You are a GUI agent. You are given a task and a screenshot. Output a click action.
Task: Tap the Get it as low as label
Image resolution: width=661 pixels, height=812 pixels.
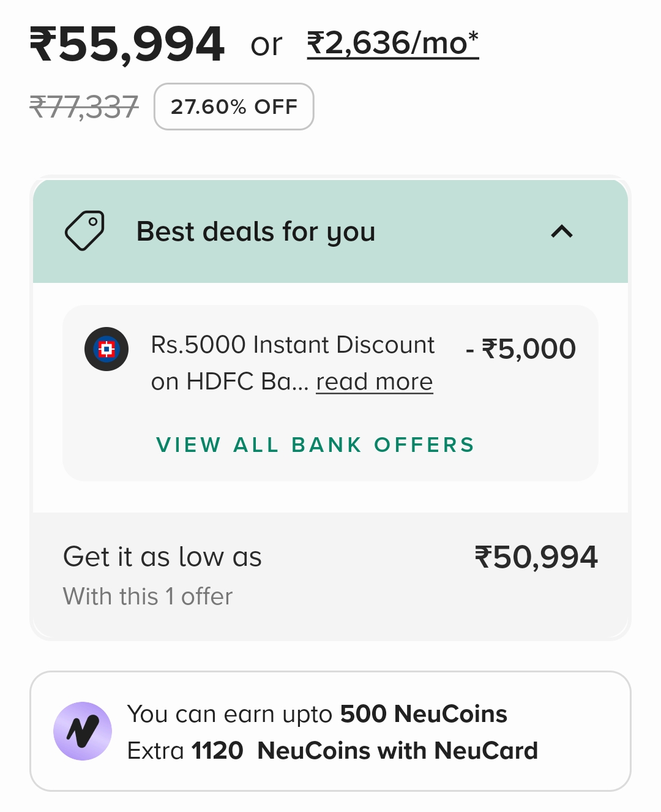tap(162, 557)
